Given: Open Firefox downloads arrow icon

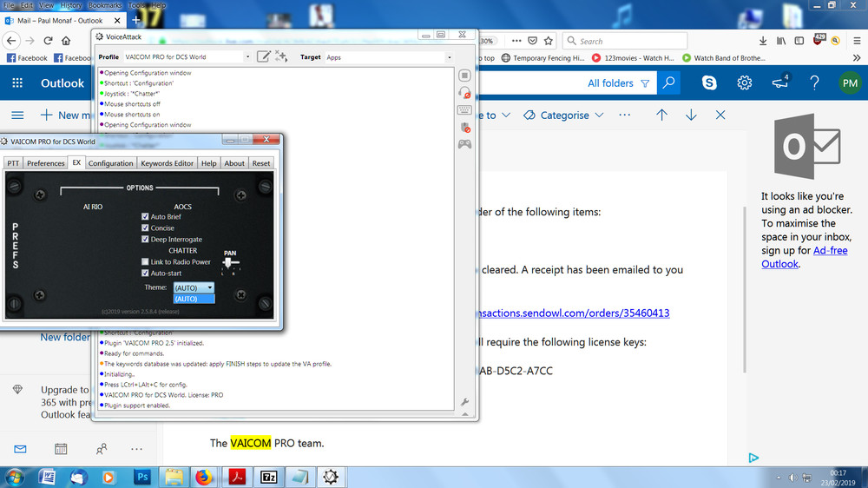Looking at the screenshot, I should pyautogui.click(x=763, y=41).
